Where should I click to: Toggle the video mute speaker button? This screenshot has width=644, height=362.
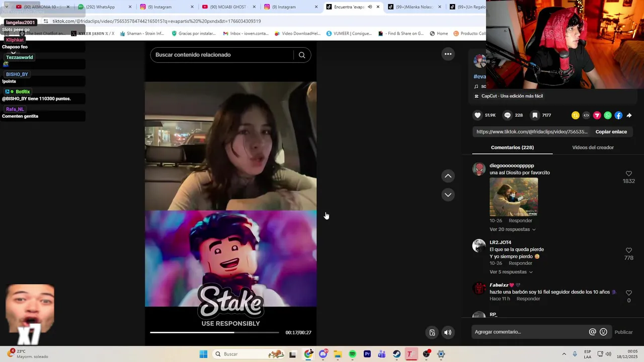tap(448, 332)
